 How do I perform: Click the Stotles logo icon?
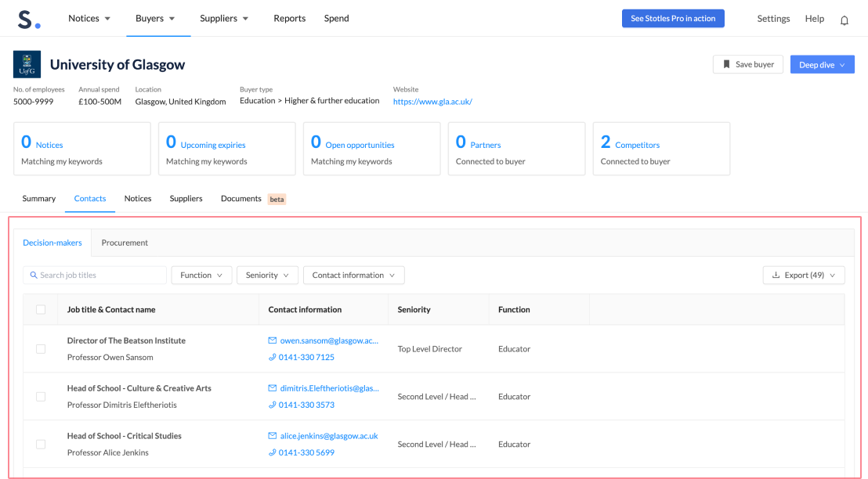[29, 19]
